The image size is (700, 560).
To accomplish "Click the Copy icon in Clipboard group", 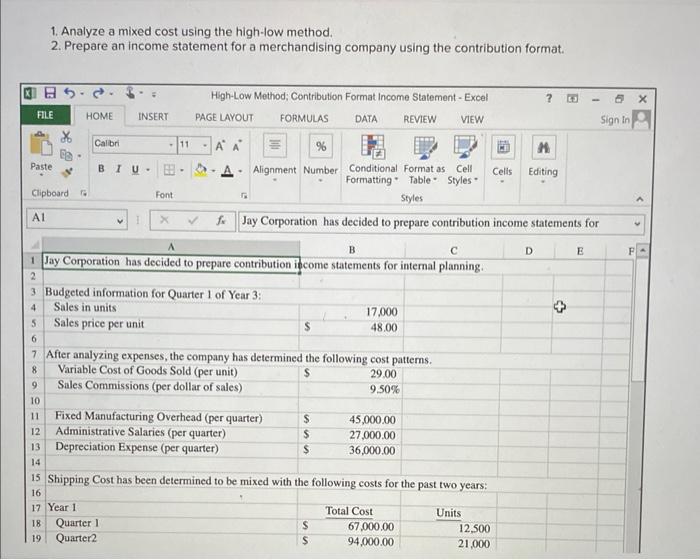I will [x=66, y=155].
